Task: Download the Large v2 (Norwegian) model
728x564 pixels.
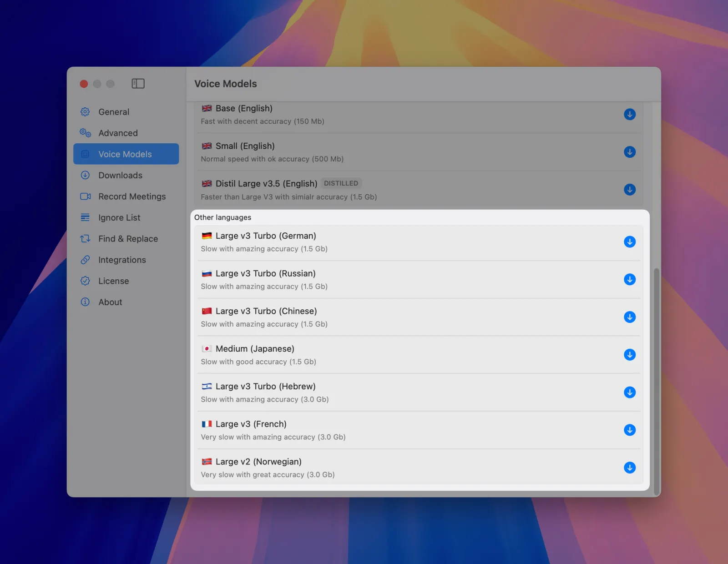Action: [x=630, y=468]
